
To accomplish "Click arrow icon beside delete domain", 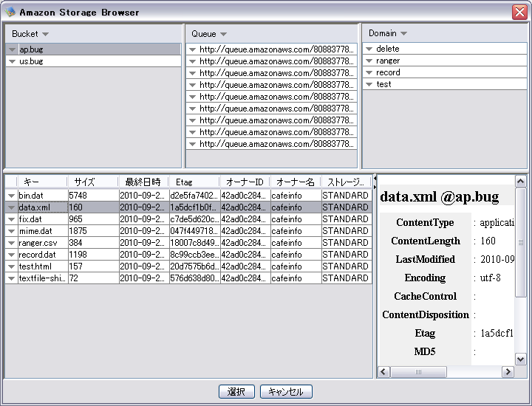I will pyautogui.click(x=369, y=49).
